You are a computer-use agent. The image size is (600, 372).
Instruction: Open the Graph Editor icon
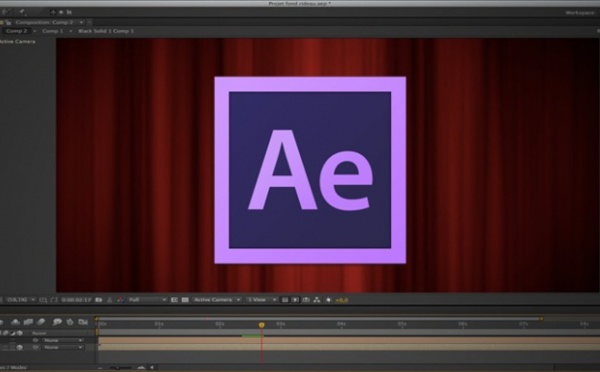(x=83, y=322)
